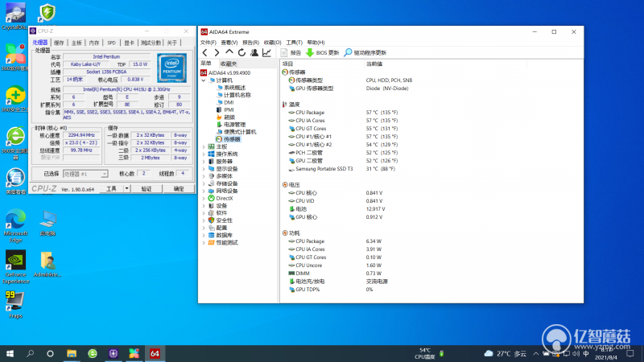
Task: Click the AIDA64 user profile toolbar icon
Action: pos(254,52)
